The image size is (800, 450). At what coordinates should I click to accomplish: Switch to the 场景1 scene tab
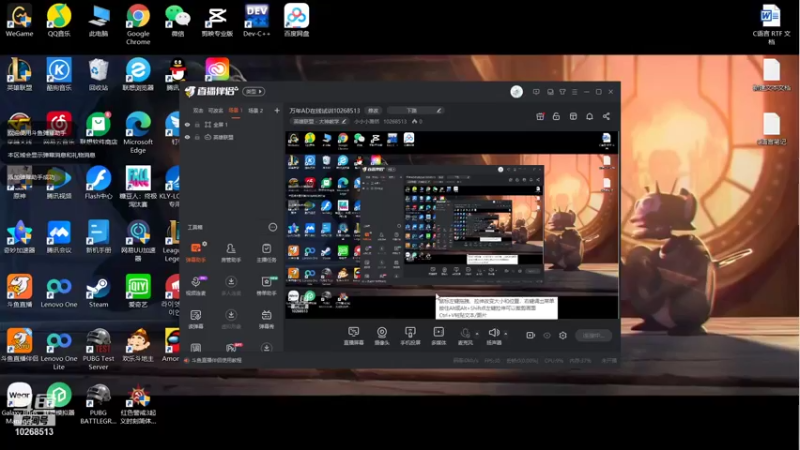coord(235,110)
